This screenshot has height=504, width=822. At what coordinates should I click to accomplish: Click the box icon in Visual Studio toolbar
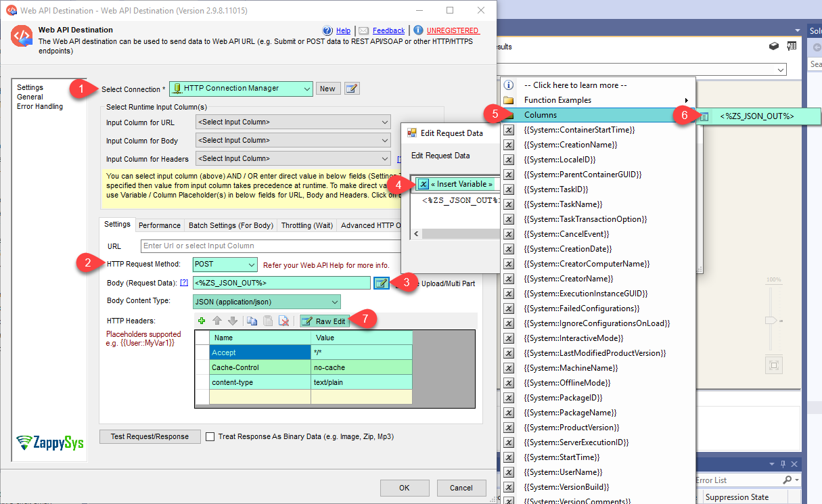tap(774, 47)
